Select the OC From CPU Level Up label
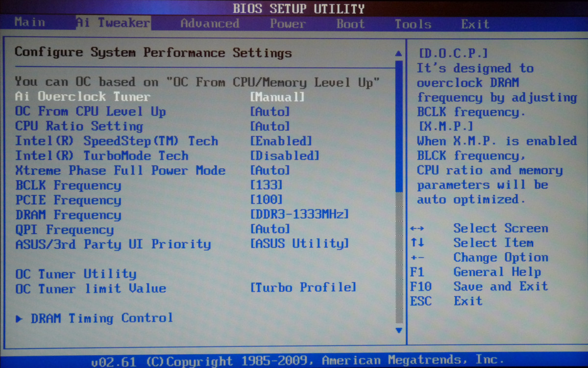The width and height of the screenshot is (588, 368). click(x=90, y=111)
